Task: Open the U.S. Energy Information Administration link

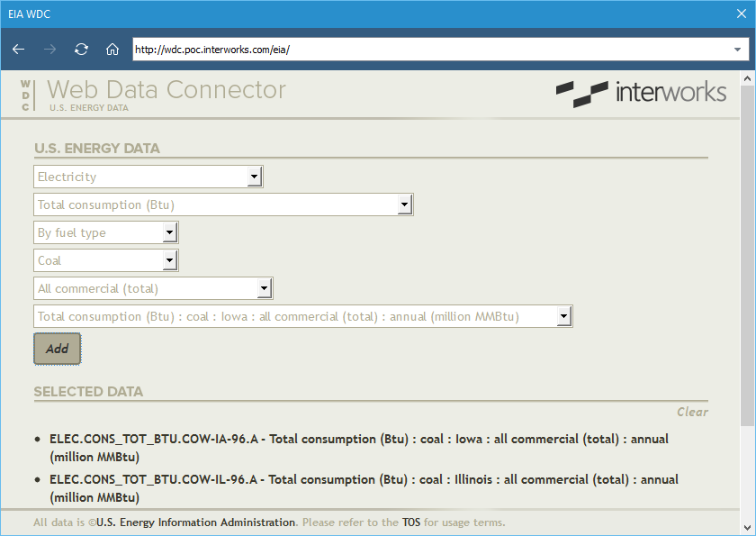Action: (196, 522)
